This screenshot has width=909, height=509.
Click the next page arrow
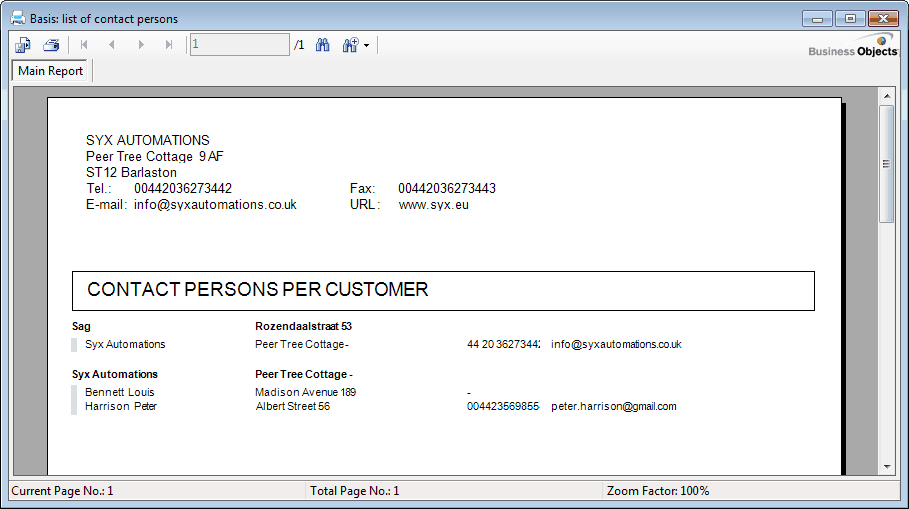pos(141,45)
